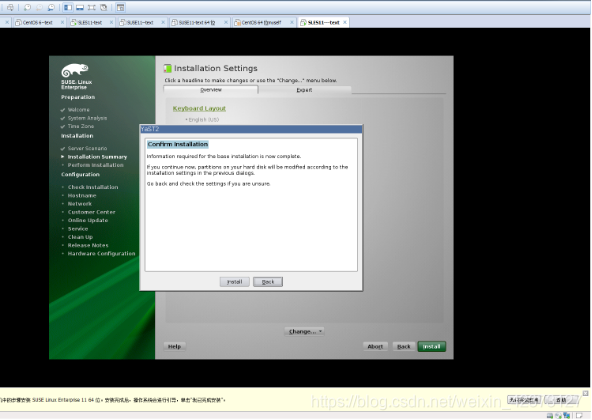Click the Welcome step in sidebar
This screenshot has height=420, width=592.
click(79, 110)
